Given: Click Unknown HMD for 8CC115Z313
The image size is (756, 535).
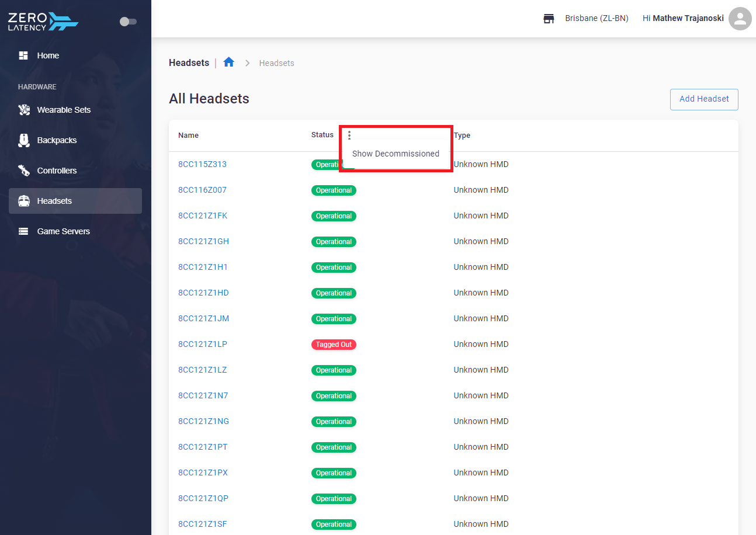Looking at the screenshot, I should tap(481, 164).
